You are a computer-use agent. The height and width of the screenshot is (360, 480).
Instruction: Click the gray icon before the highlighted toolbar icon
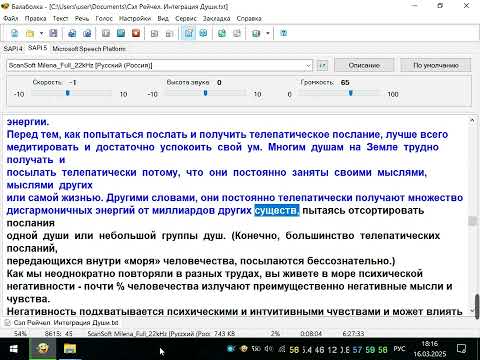coord(169,33)
